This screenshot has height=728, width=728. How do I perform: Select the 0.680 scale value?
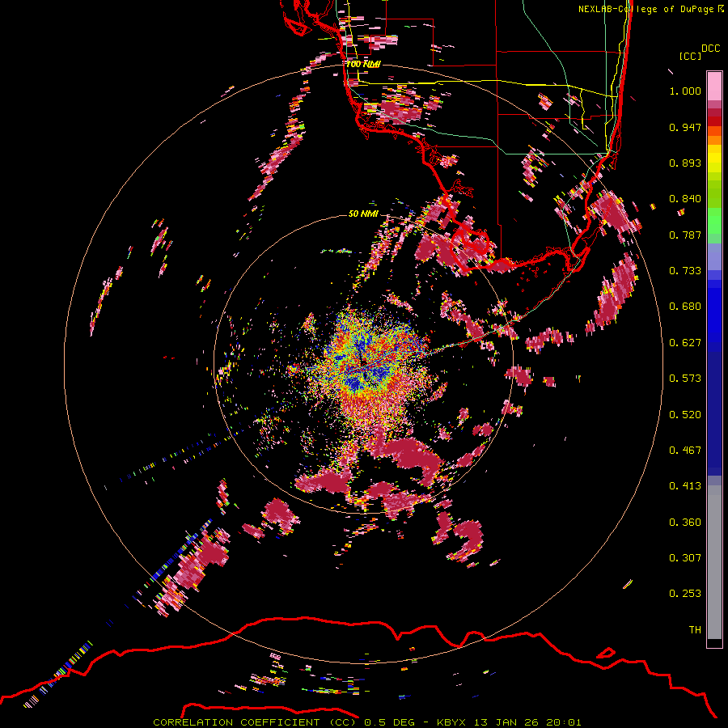coord(685,307)
